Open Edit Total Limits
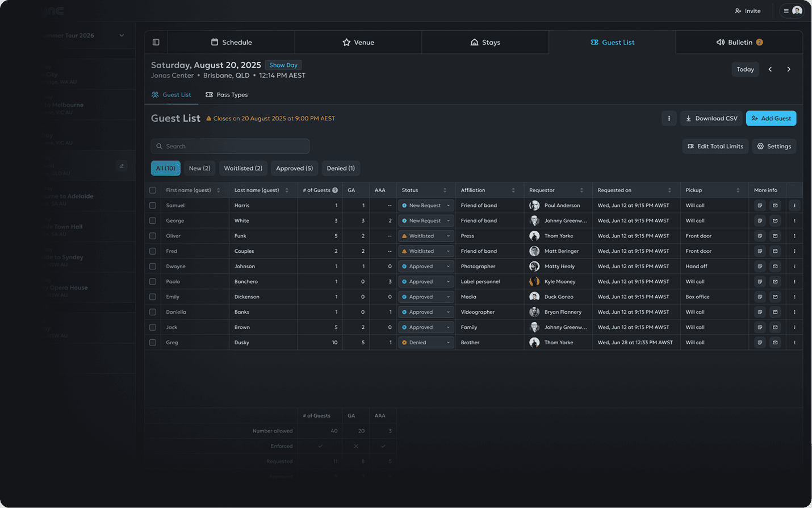Screen dimensions: 812x508 coord(715,146)
